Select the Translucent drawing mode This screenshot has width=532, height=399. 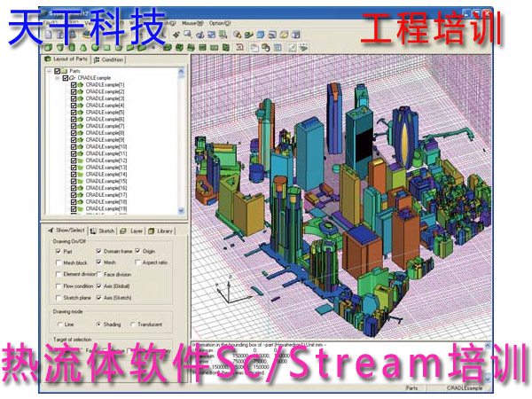134,325
